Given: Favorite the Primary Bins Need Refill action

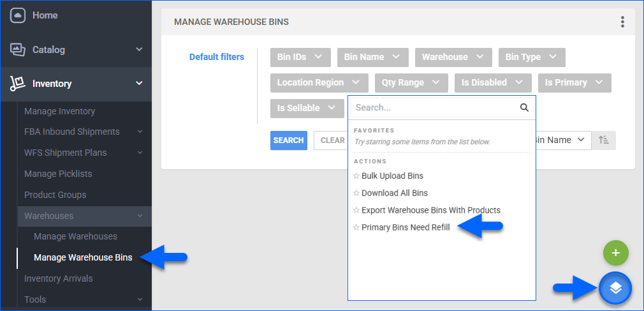Looking at the screenshot, I should (x=356, y=227).
